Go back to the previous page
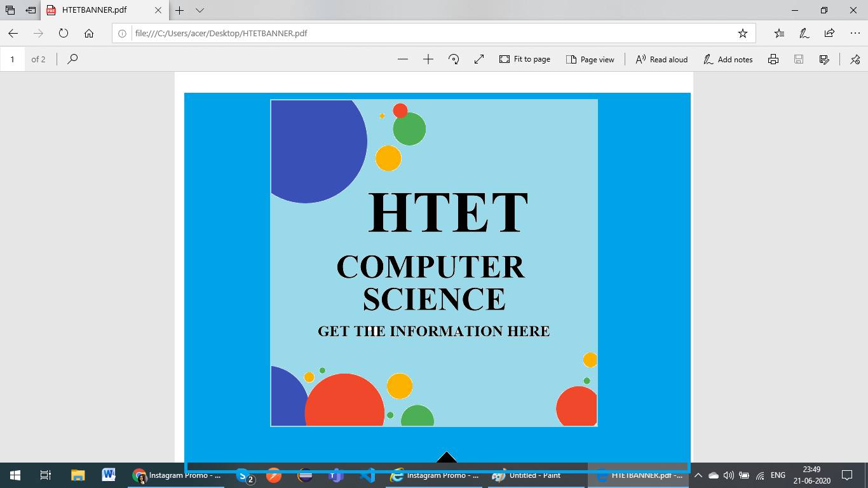Viewport: 868px width, 488px height. [x=13, y=33]
